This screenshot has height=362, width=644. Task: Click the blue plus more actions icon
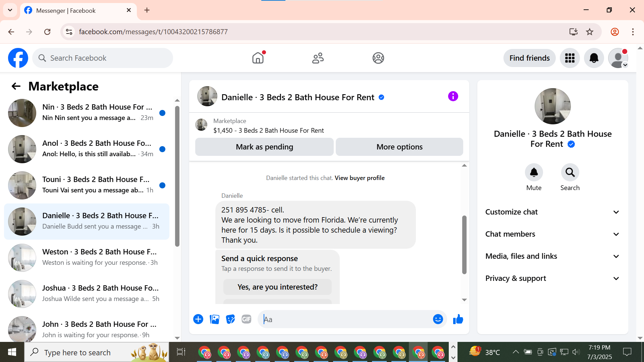(198, 319)
